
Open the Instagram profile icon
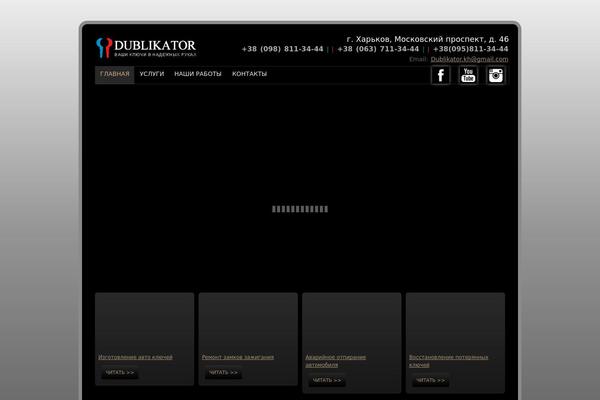click(x=496, y=75)
